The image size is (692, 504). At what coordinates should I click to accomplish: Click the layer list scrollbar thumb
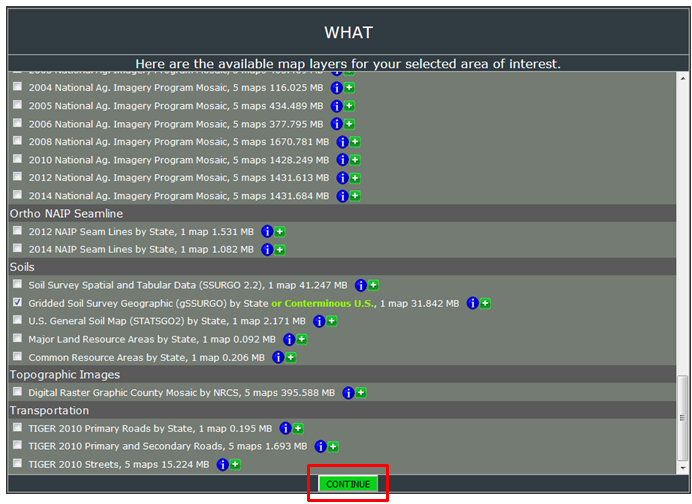[x=682, y=417]
